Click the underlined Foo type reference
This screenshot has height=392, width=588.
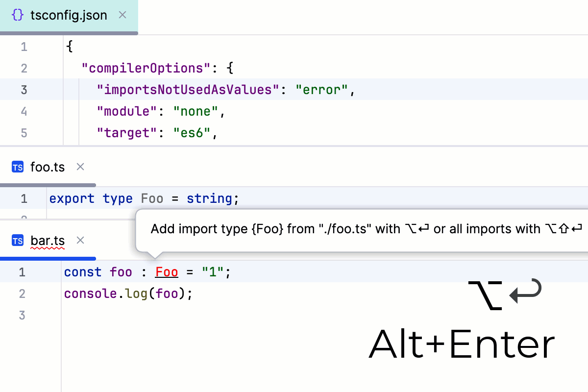pyautogui.click(x=167, y=272)
